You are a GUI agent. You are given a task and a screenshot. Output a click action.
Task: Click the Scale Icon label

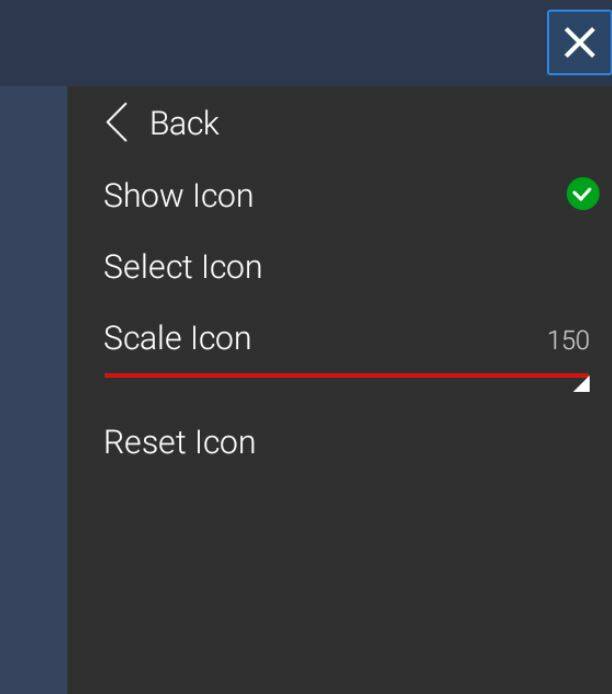[177, 338]
